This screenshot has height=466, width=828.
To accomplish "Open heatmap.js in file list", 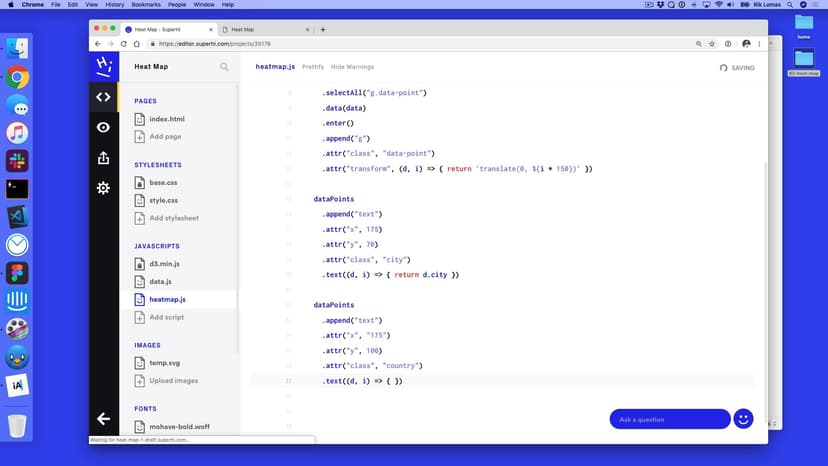I will (167, 299).
